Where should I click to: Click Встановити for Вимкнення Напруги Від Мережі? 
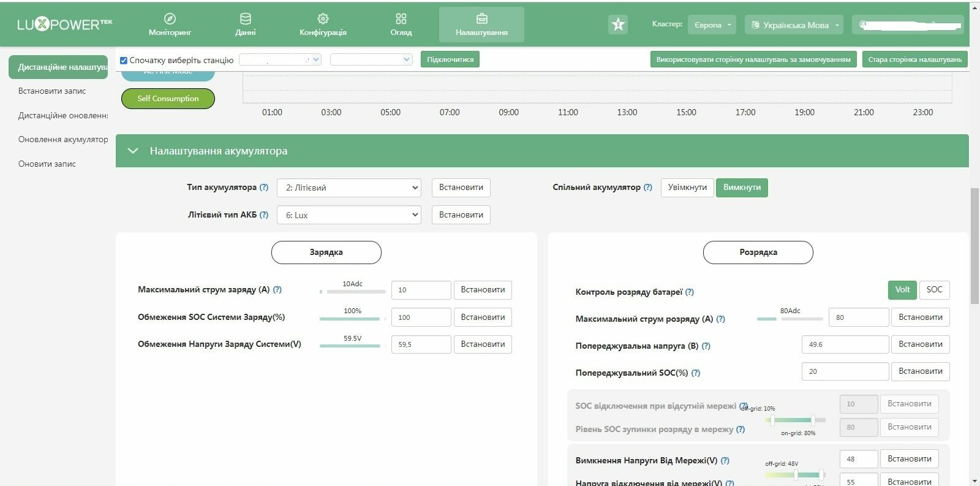pyautogui.click(x=910, y=459)
